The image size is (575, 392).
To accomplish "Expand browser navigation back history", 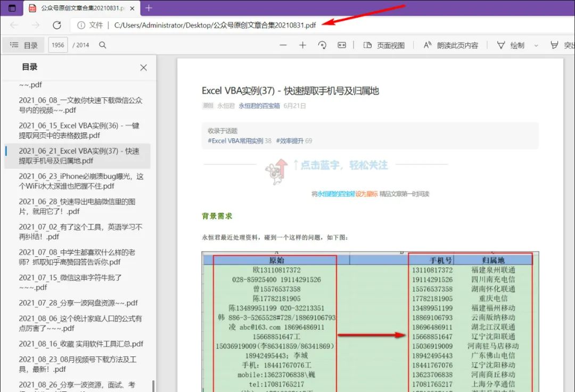I will 13,25.
